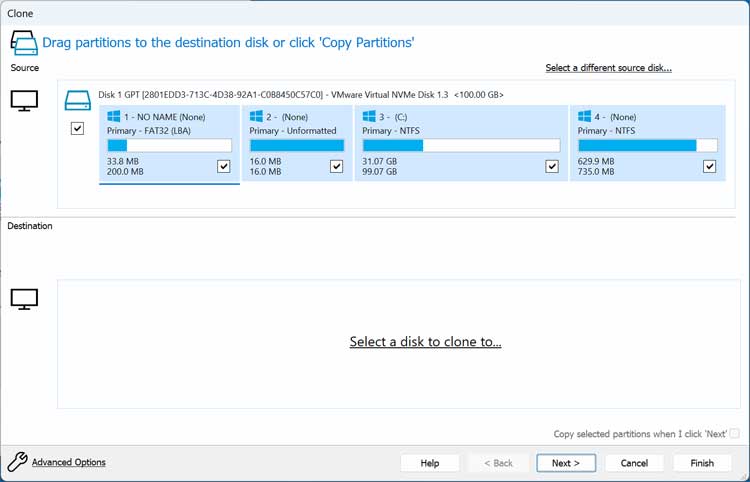
Task: Click '31.07 GB' used space text
Action: point(379,161)
